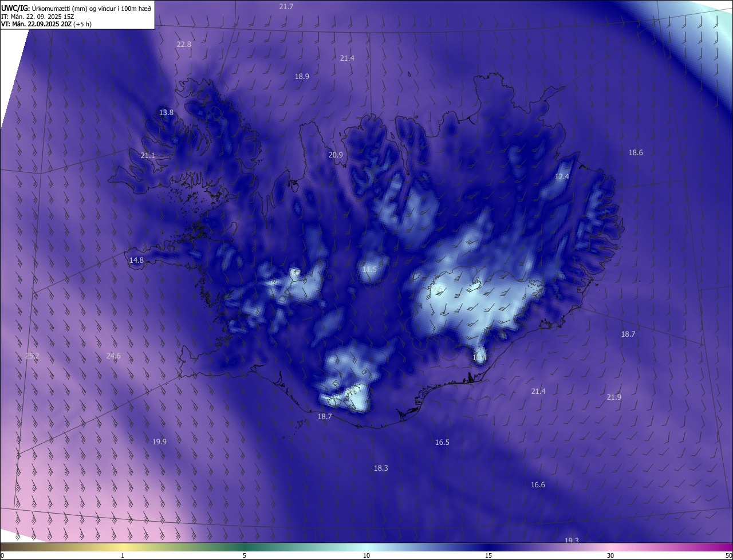Click the 21.9 value label
This screenshot has width=733, height=560.
pyautogui.click(x=614, y=397)
